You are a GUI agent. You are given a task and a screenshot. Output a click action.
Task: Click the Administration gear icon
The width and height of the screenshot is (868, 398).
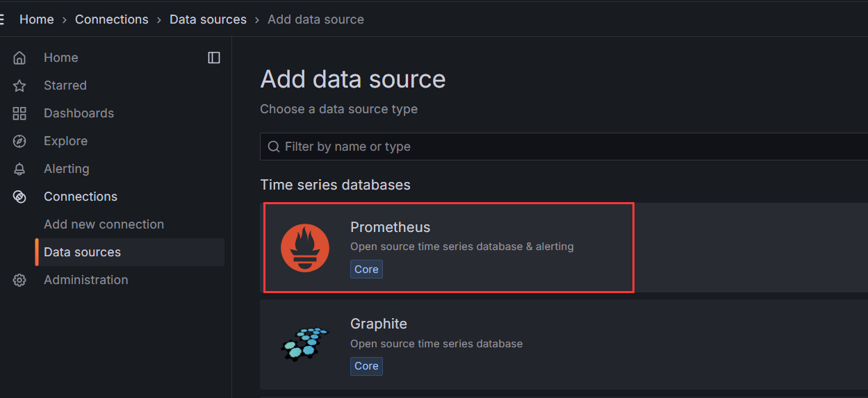click(x=19, y=280)
